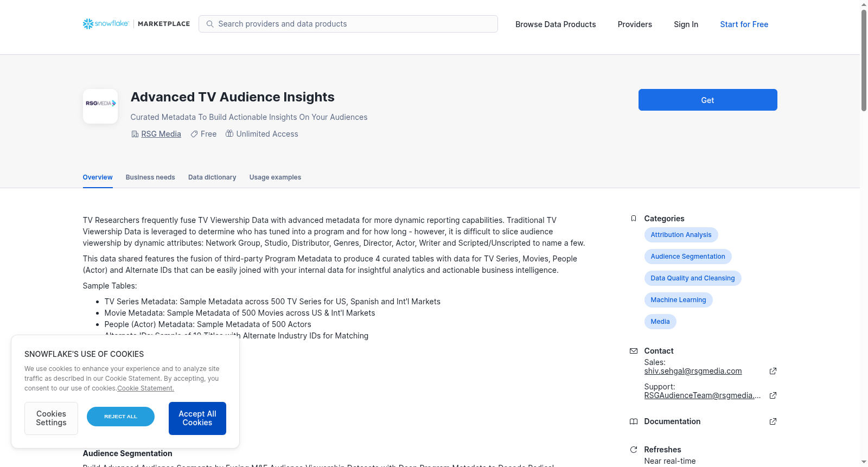
Task: Select the Data Quality and Cleansing chip
Action: pyautogui.click(x=693, y=278)
